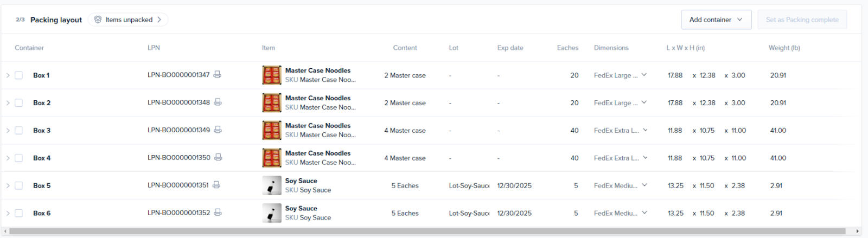Click the Items unpacked chip

(x=129, y=20)
